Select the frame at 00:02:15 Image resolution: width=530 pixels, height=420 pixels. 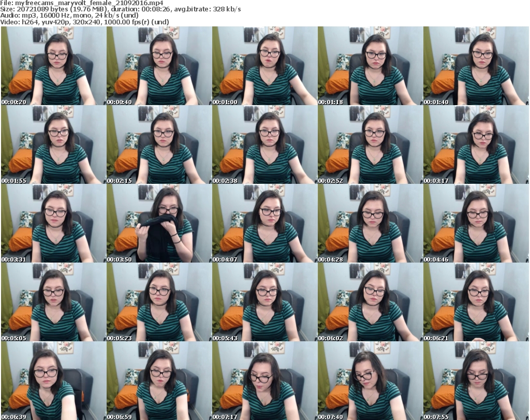click(x=159, y=144)
